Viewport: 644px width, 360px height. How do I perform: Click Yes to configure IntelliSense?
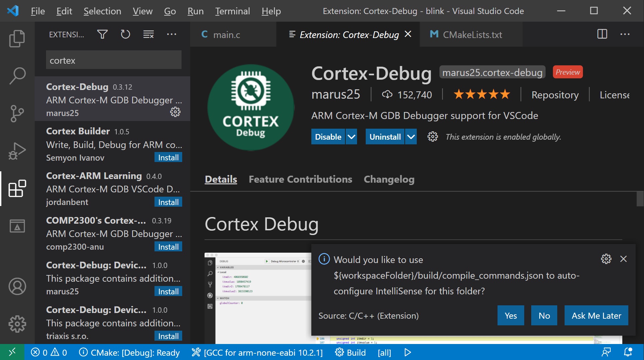point(511,315)
